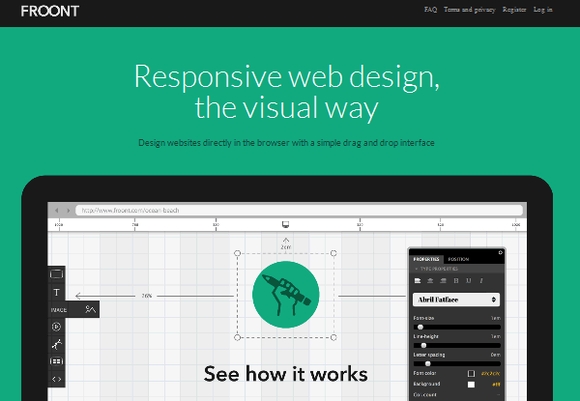Screen dimensions: 580x401
Task: Open the Log in link
Action: coord(543,10)
